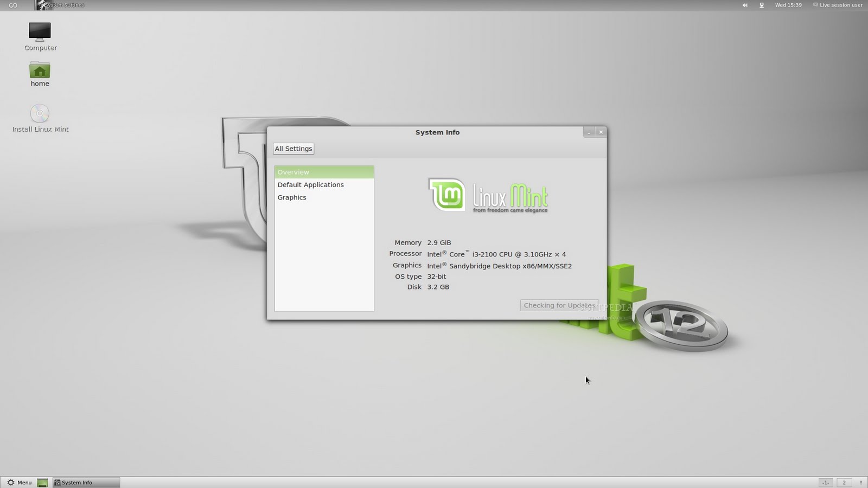Open the Mint Menu in the bottom panel
Image resolution: width=868 pixels, height=488 pixels.
21,482
